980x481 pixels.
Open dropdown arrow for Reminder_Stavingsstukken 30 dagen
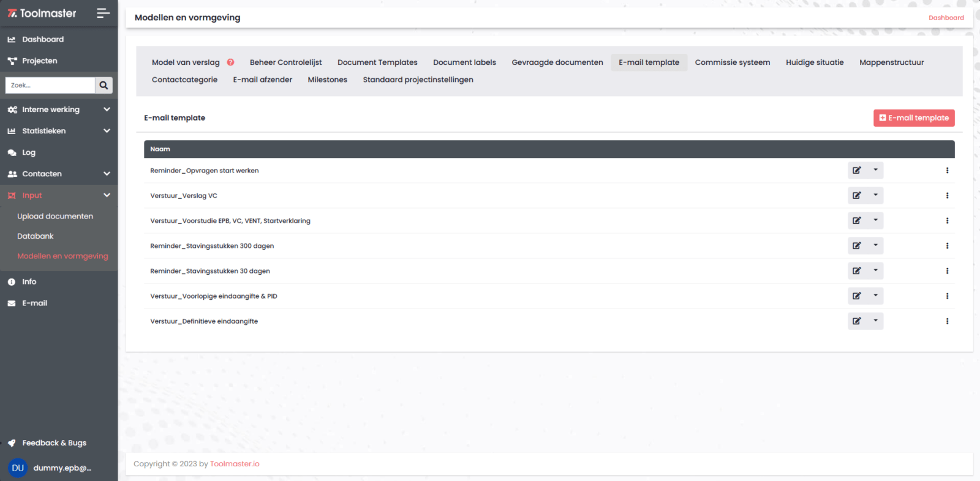coord(875,271)
